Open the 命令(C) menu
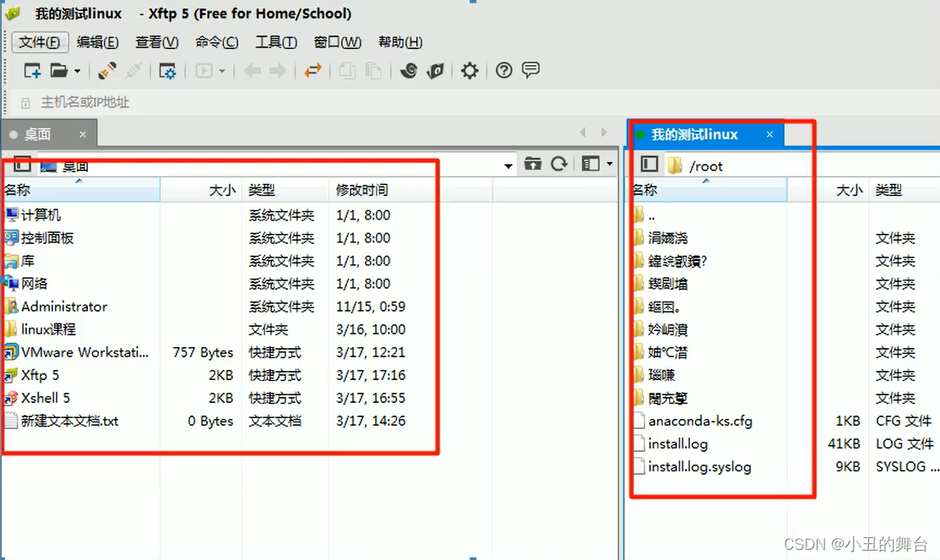 [216, 42]
